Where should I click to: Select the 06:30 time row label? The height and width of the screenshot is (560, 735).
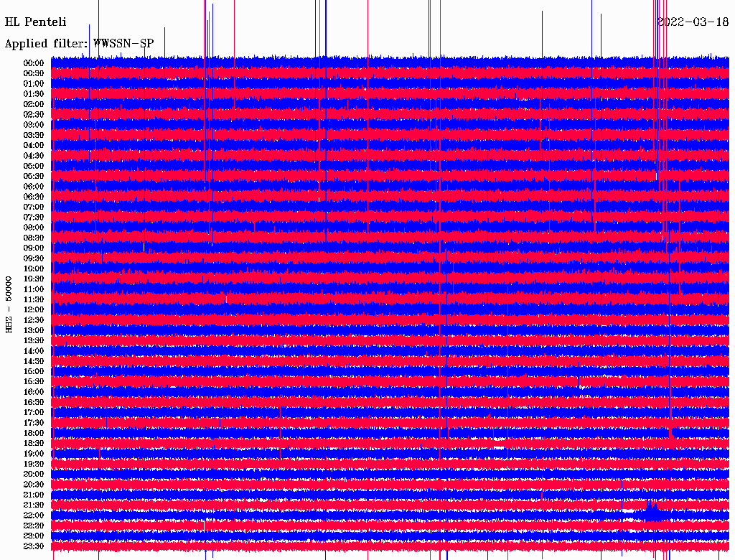coord(34,197)
